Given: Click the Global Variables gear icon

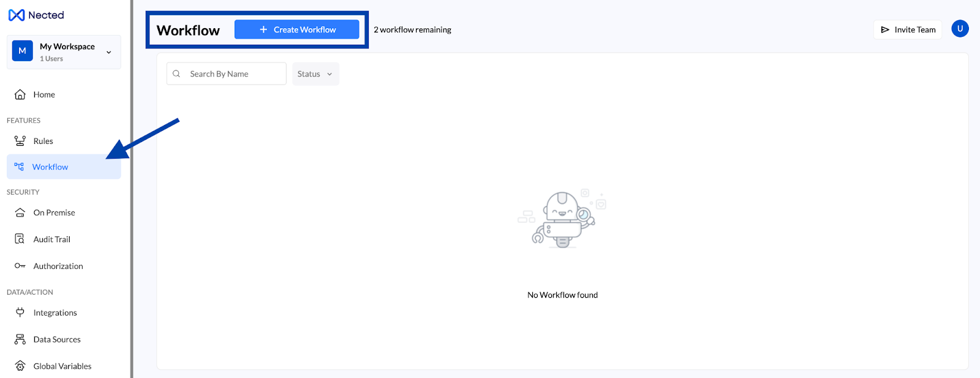Looking at the screenshot, I should coord(20,366).
